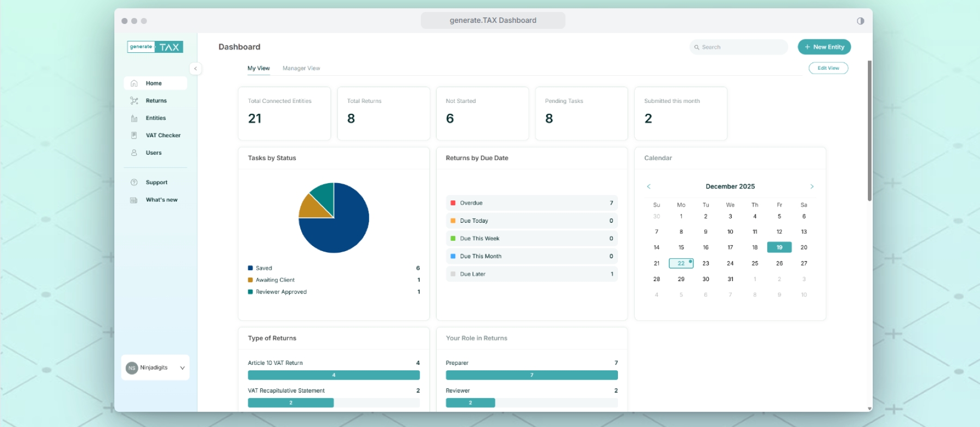
Task: Switch to the Manager View tab
Action: tap(301, 68)
